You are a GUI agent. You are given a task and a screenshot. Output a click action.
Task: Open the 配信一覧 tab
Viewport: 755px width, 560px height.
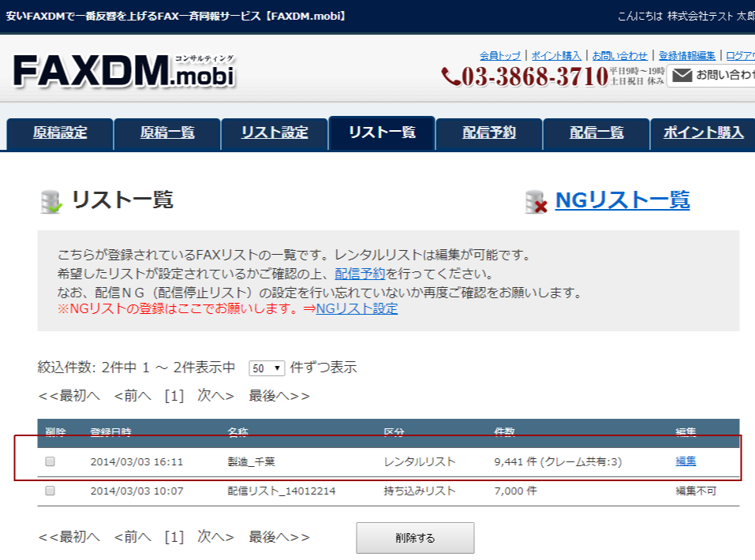pyautogui.click(x=596, y=133)
